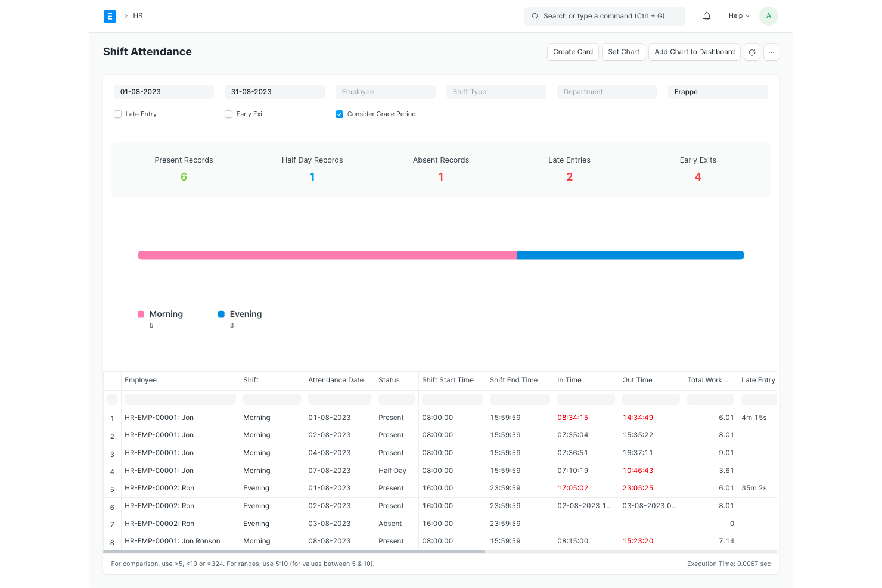This screenshot has height=588, width=882.
Task: Select the Absent status cell
Action: 390,524
